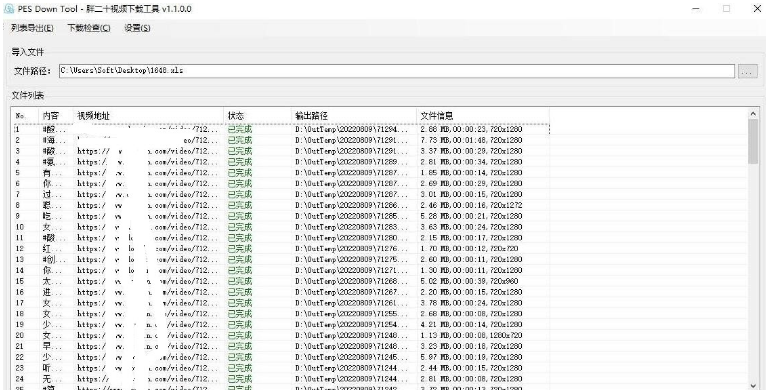Click the 进... content cell in row 16
This screenshot has width=766, height=390.
(x=53, y=292)
